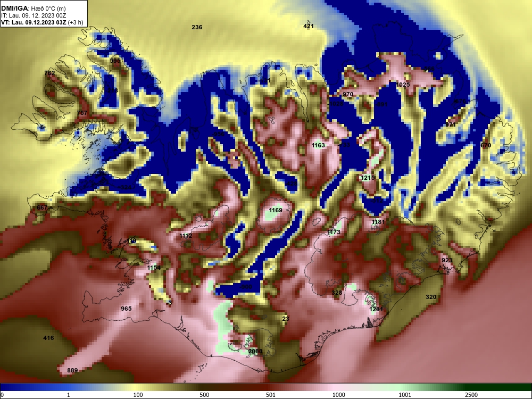Click the map value 762
Screen dimensions: 532x399
click(49, 73)
